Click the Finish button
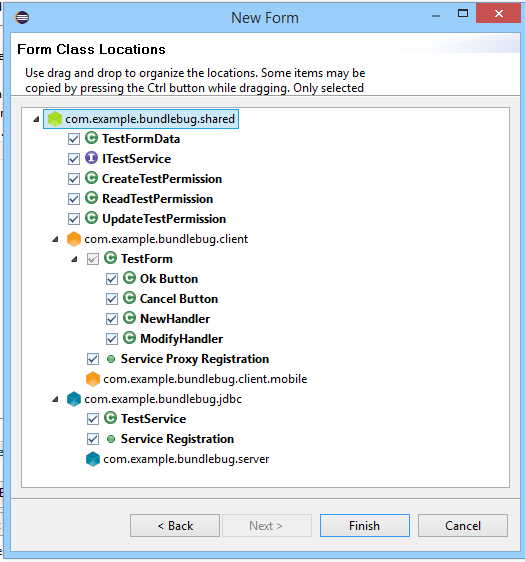 point(364,525)
